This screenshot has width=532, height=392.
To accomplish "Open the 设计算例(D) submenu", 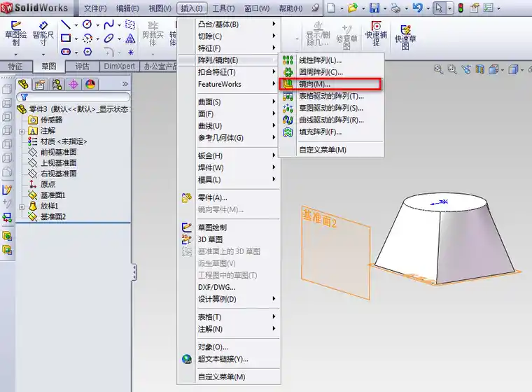I will pyautogui.click(x=237, y=299).
